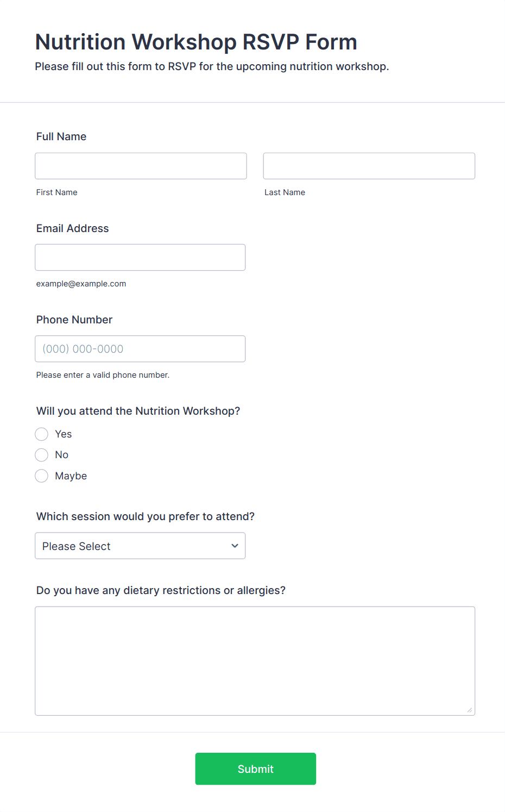The height and width of the screenshot is (812, 505).
Task: Click the Full Name field label
Action: point(61,136)
